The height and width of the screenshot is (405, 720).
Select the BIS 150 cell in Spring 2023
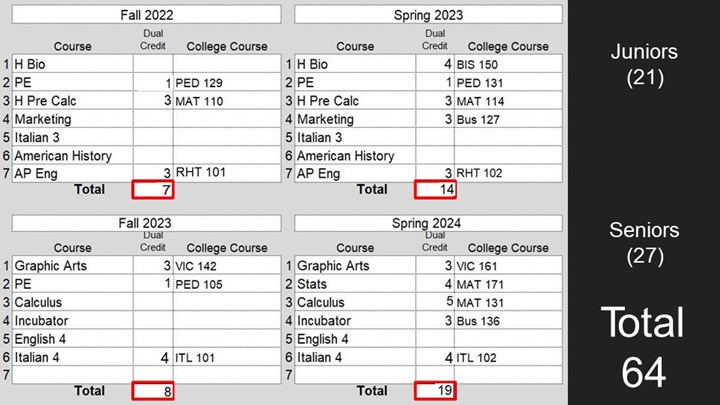(x=508, y=64)
